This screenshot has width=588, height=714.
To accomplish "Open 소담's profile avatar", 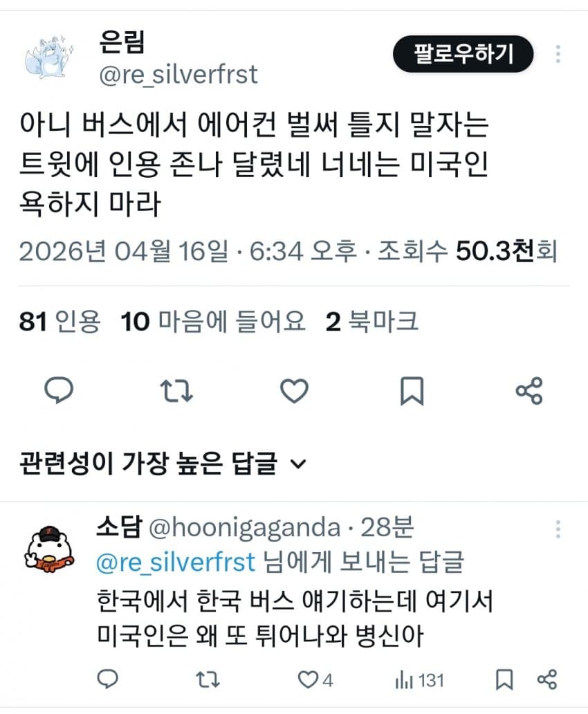I will point(49,548).
